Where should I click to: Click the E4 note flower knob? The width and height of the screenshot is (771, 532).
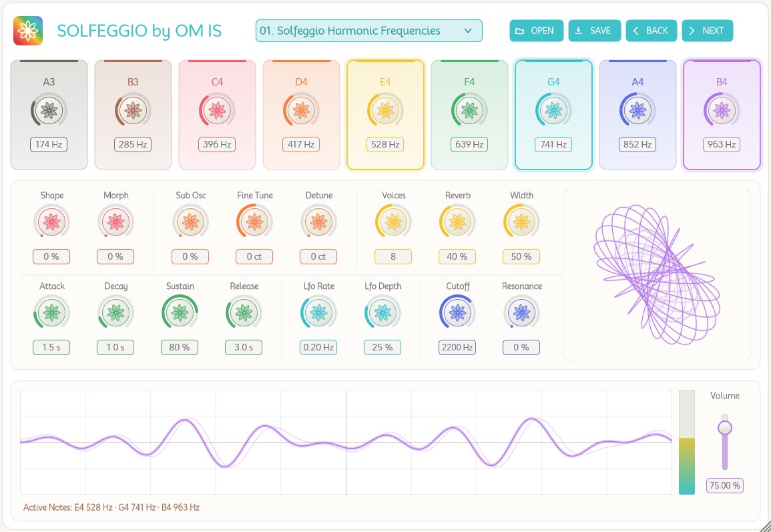click(x=386, y=111)
